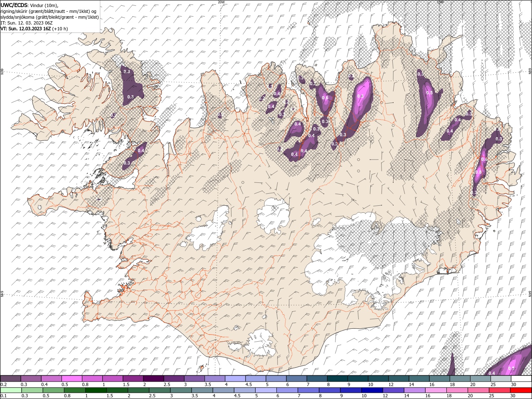
Task: Select dark purple snow swatch between 2 and 2.5
Action: click(x=153, y=379)
